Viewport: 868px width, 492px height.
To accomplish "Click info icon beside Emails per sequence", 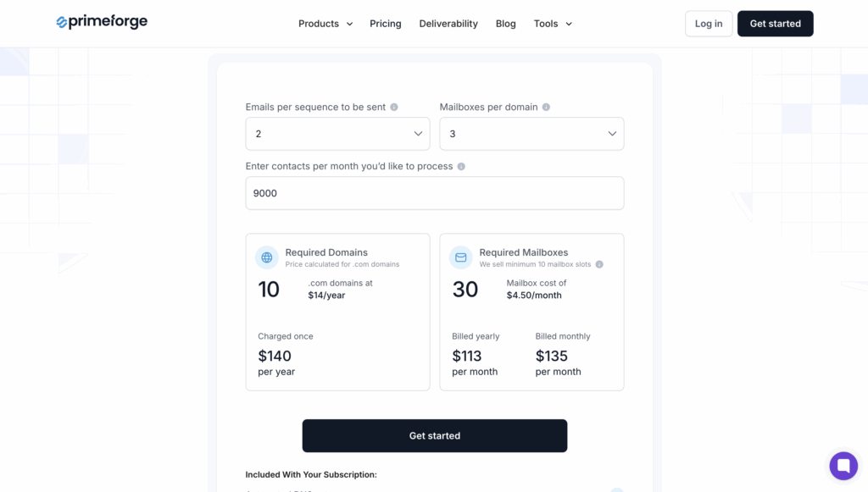I will pyautogui.click(x=394, y=108).
